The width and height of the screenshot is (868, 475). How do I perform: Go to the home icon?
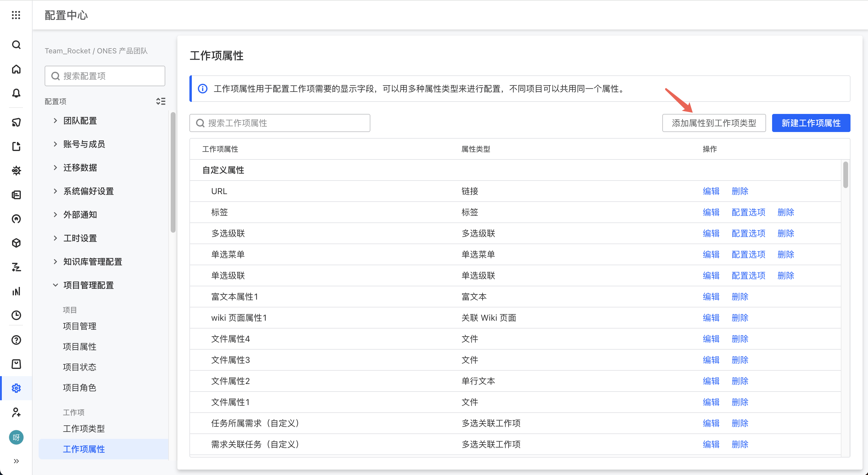[16, 69]
